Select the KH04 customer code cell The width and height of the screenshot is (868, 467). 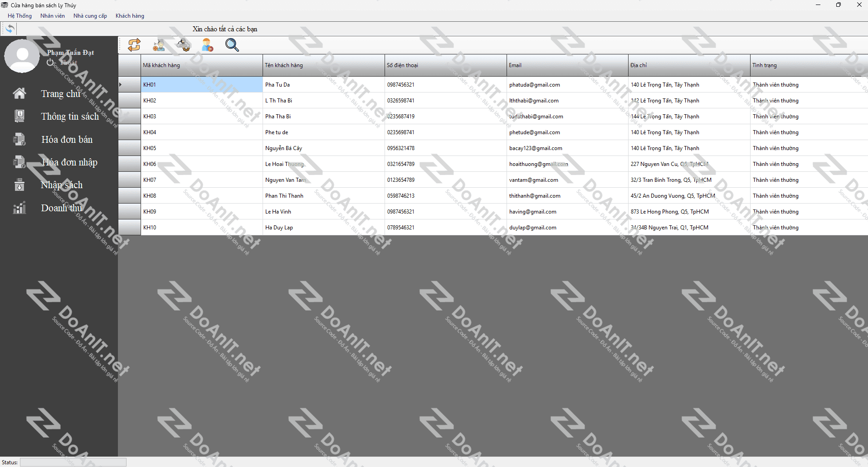pos(201,132)
